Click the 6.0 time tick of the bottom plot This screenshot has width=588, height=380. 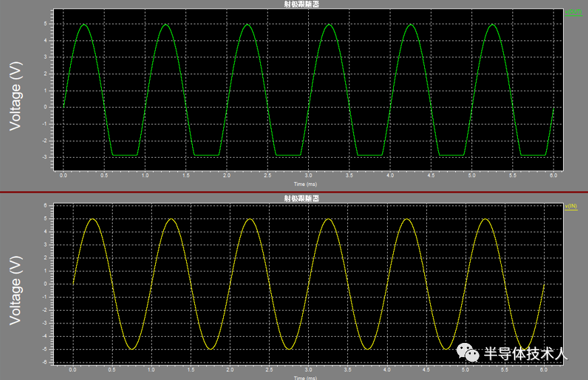pos(543,370)
